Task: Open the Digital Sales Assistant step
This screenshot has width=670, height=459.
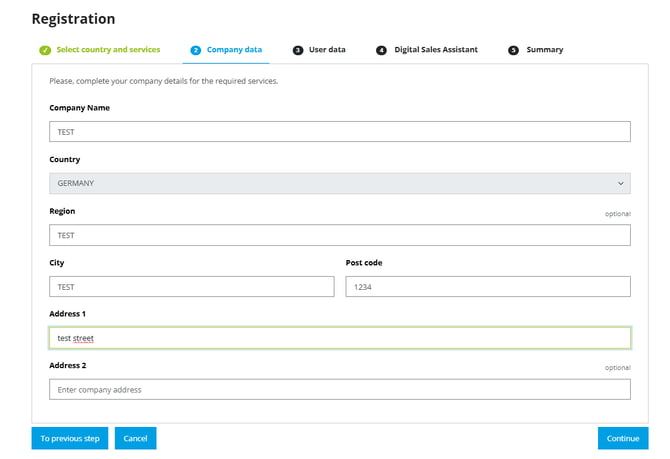Action: (436, 50)
